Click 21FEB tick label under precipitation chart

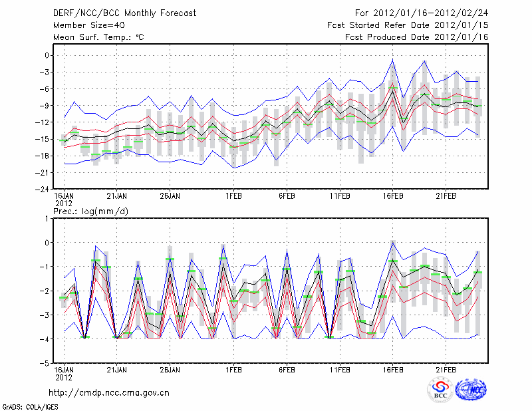446,369
